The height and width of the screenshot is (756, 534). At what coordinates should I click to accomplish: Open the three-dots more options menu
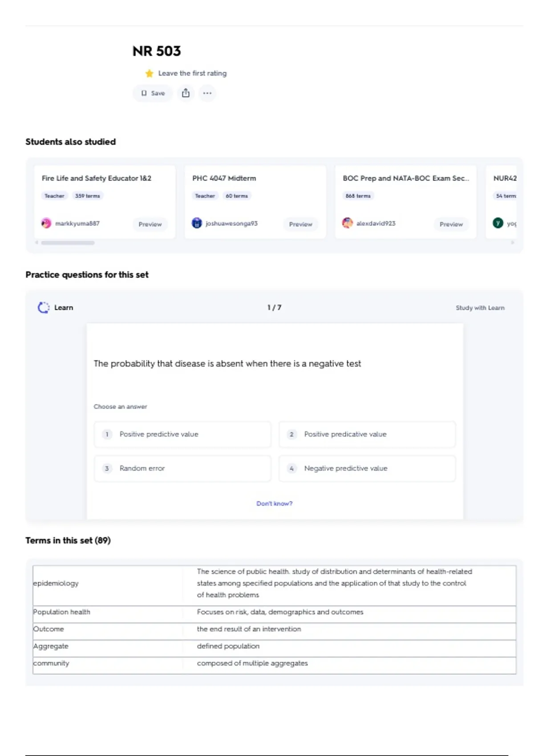click(207, 93)
